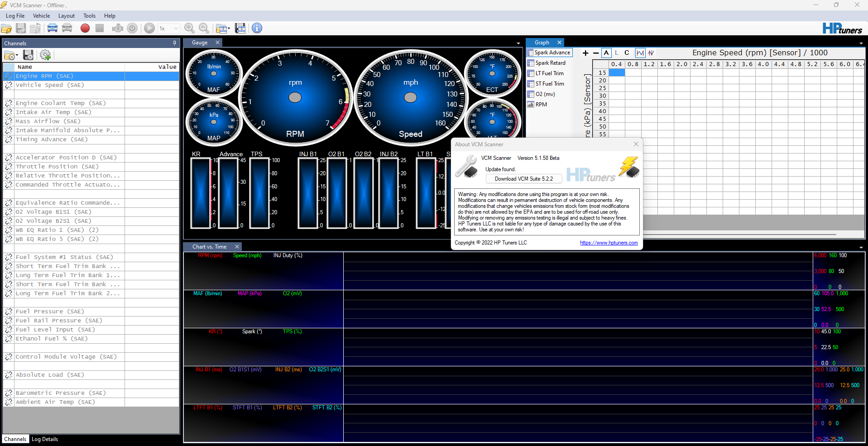Open the Vehicle menu
The image size is (868, 446).
pos(42,16)
